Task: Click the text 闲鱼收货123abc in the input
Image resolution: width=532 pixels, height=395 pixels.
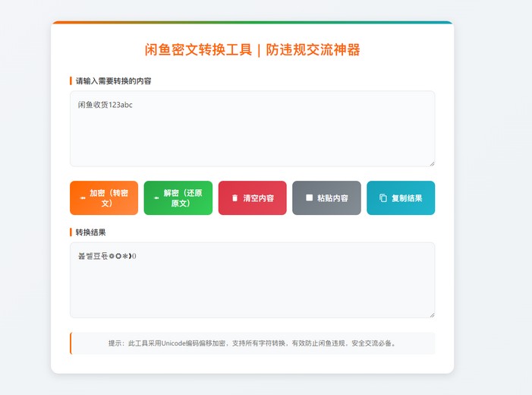Action: [105, 105]
